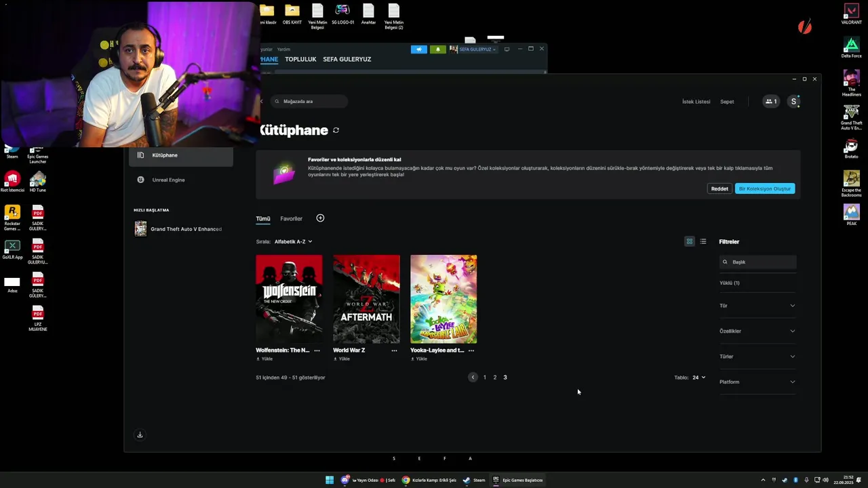Open OBS KAYIT desktop folder
868x488 pixels.
coord(292,14)
